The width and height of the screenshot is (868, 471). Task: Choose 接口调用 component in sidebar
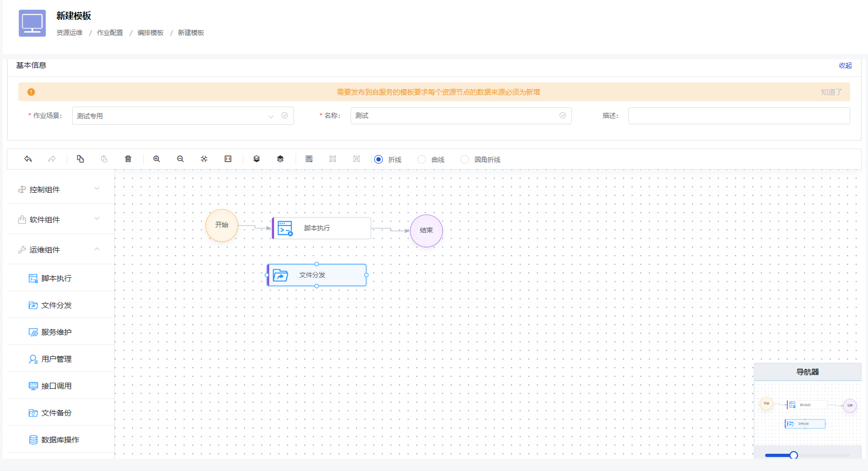pyautogui.click(x=61, y=386)
